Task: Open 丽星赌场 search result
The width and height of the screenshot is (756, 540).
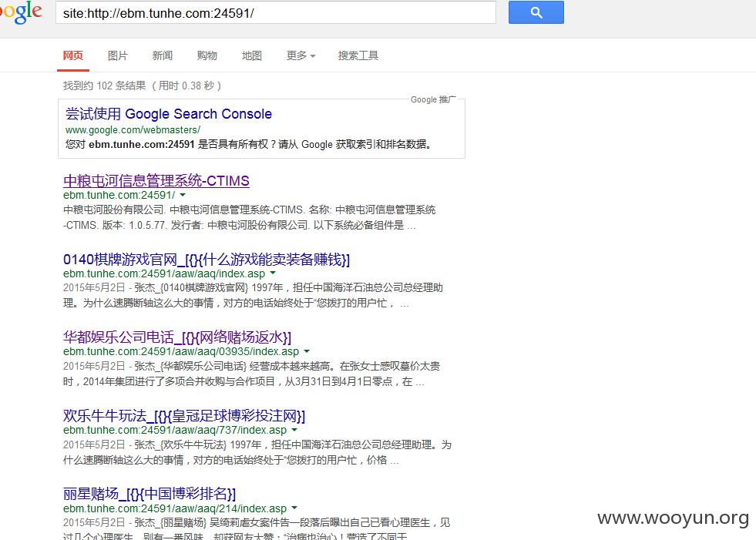Action: (x=150, y=494)
